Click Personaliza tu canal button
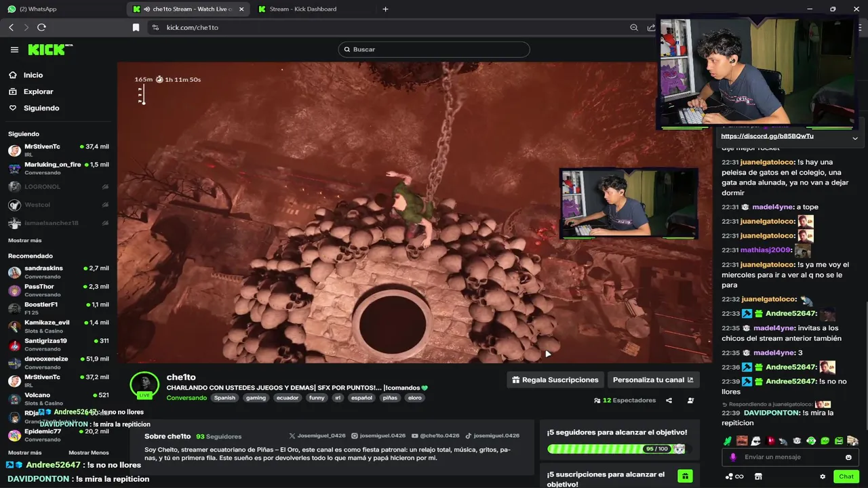The width and height of the screenshot is (868, 488). click(653, 380)
